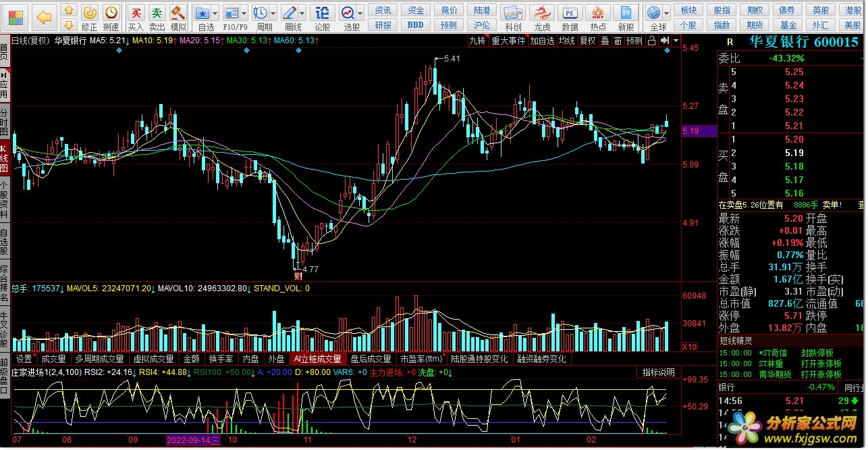Expand the 选股 dropdown arrow
Viewport: 868px width, 450px height.
point(360,13)
